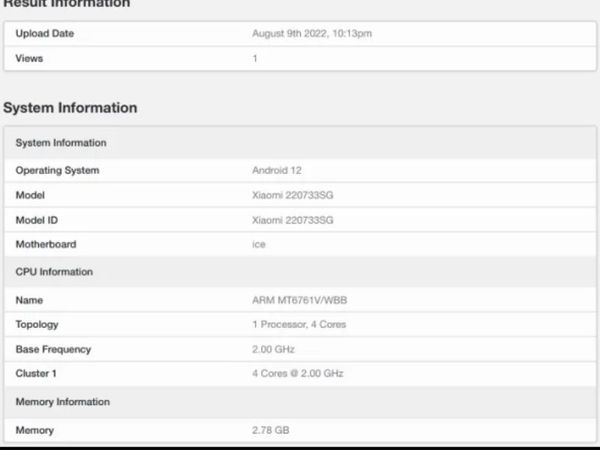The height and width of the screenshot is (450, 600).
Task: Select the Base Frequency '2.00 GHz' value
Action: click(x=273, y=349)
